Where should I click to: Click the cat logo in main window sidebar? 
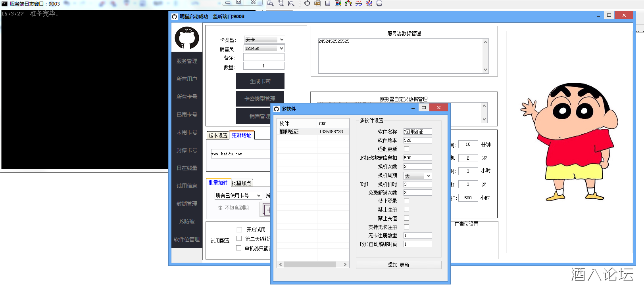click(187, 38)
